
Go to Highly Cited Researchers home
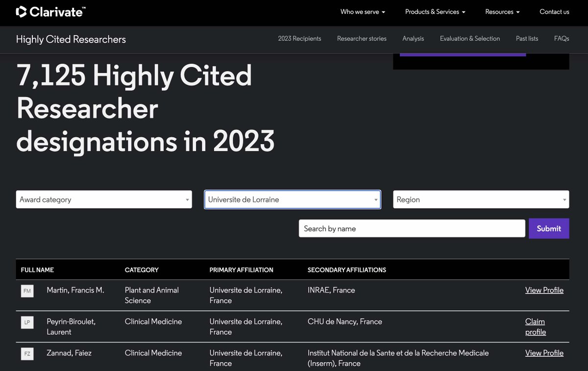point(71,39)
